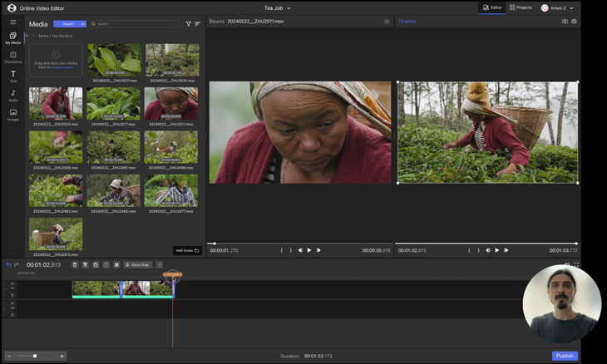Viewport: 607px width, 364px height.
Task: Toggle lock on the first timeline track
Action: click(12, 295)
